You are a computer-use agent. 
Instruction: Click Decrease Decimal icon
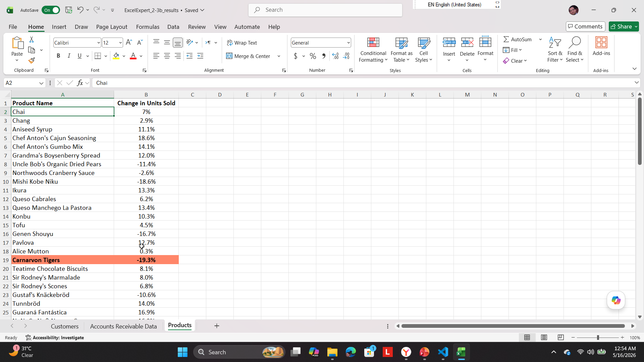pos(346,56)
